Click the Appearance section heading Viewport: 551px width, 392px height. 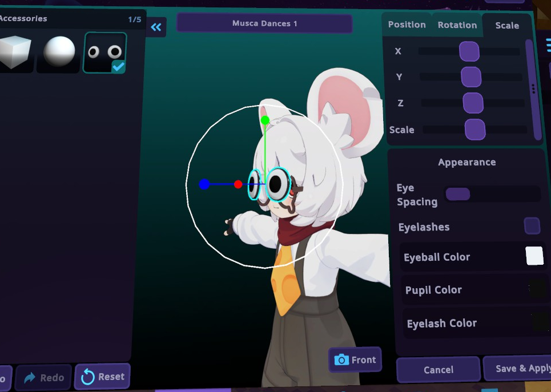pos(466,162)
